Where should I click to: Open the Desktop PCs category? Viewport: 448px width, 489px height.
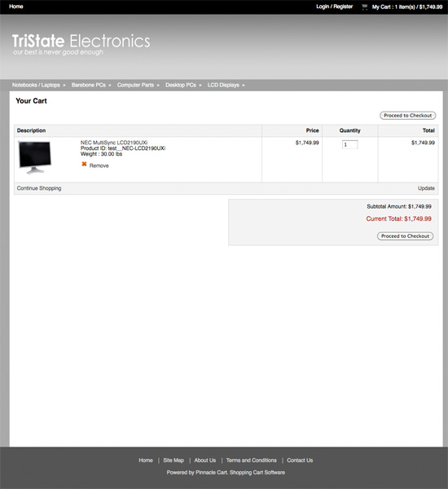point(181,85)
